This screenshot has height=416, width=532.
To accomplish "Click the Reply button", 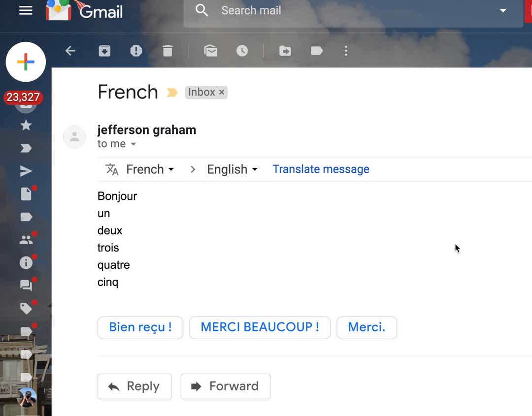I will (x=134, y=386).
